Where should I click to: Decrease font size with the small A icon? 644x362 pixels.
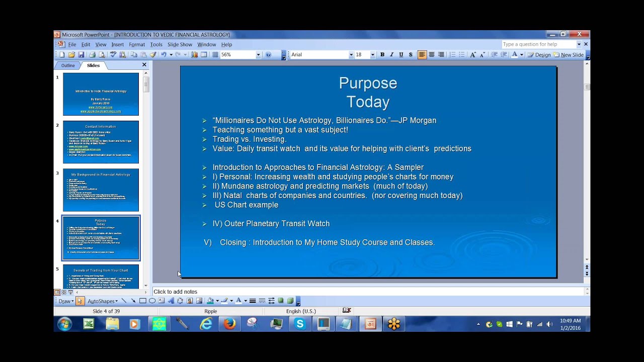(482, 55)
